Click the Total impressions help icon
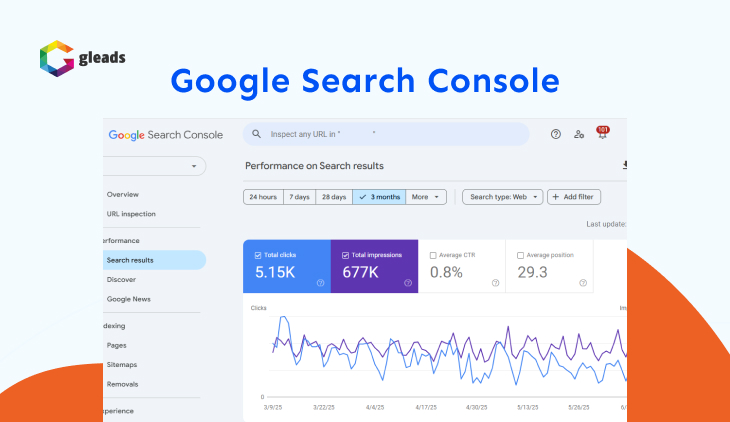730x422 pixels. pos(408,283)
